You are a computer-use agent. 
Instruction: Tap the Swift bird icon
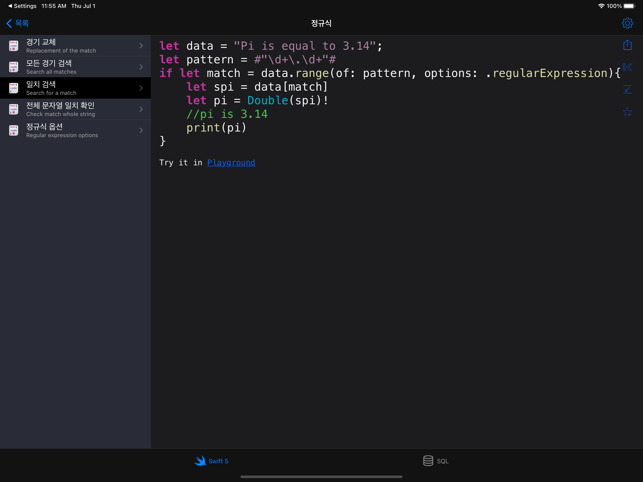(x=200, y=461)
